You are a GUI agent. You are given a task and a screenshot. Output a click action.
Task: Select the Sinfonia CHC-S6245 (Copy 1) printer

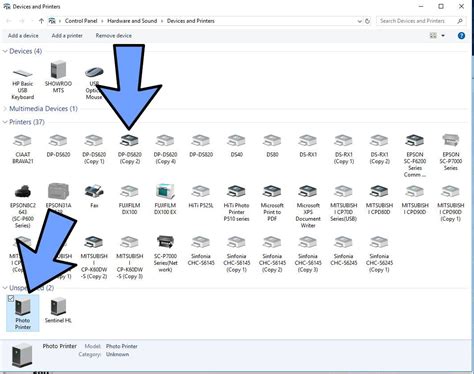pos(379,254)
